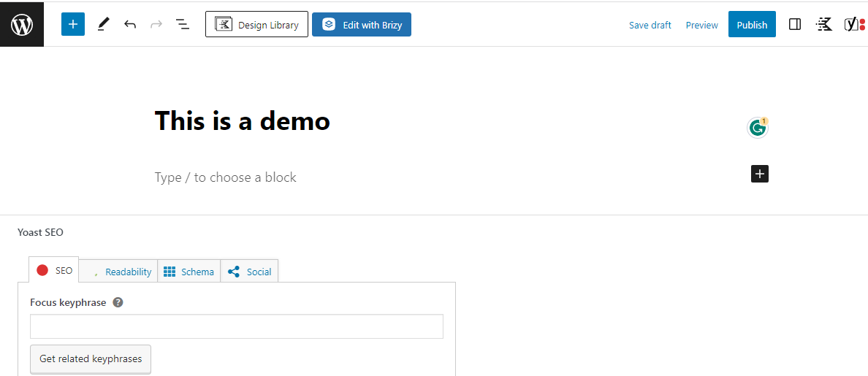Open the block inserter plus button

pos(73,24)
